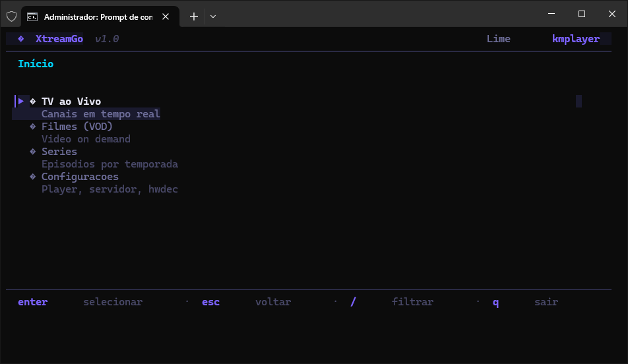628x364 pixels.
Task: Click the sair hint label
Action: [546, 302]
